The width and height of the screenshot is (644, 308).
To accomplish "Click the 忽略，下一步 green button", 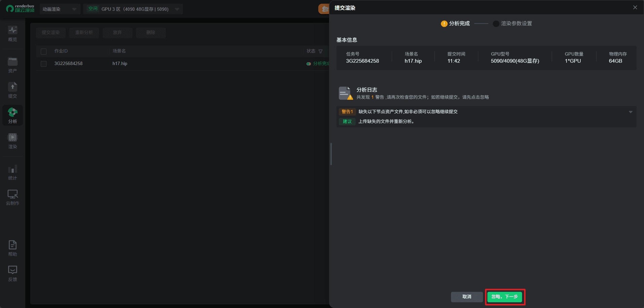I will [x=504, y=297].
